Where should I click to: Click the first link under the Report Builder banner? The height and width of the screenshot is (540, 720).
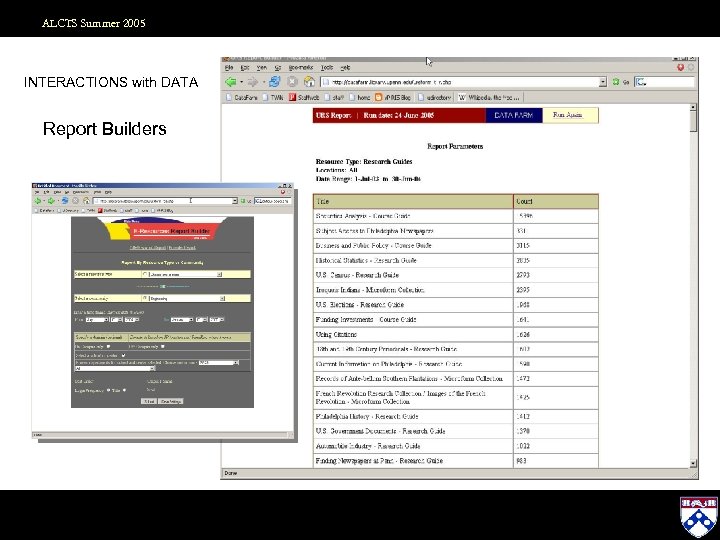(148, 248)
